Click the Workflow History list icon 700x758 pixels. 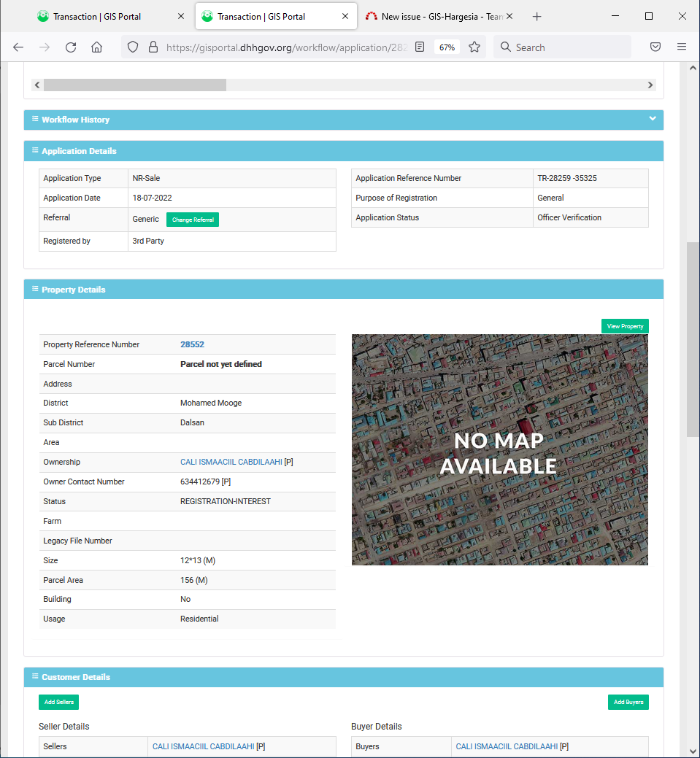[35, 119]
